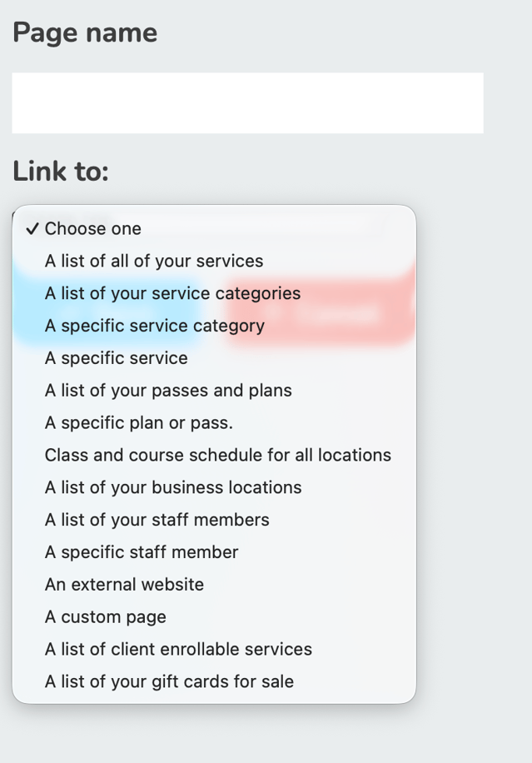The width and height of the screenshot is (532, 763).
Task: Choose "A list of your staff members"
Action: pos(156,519)
